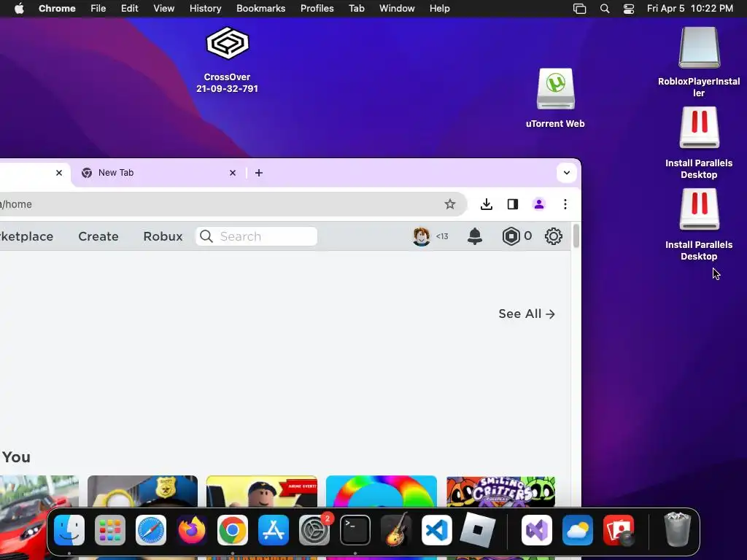
Task: Close the New Tab tab
Action: click(233, 173)
